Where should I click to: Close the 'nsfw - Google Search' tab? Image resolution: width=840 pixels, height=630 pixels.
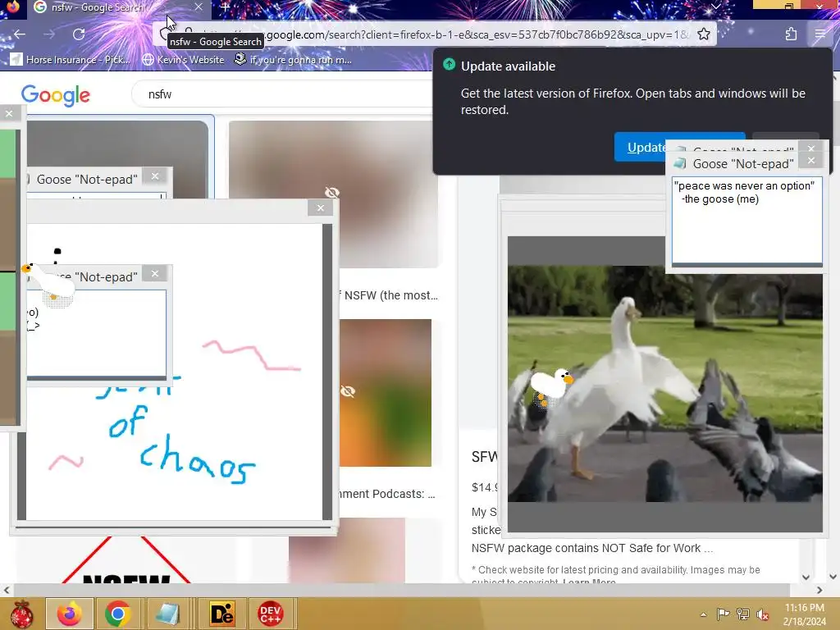point(199,7)
